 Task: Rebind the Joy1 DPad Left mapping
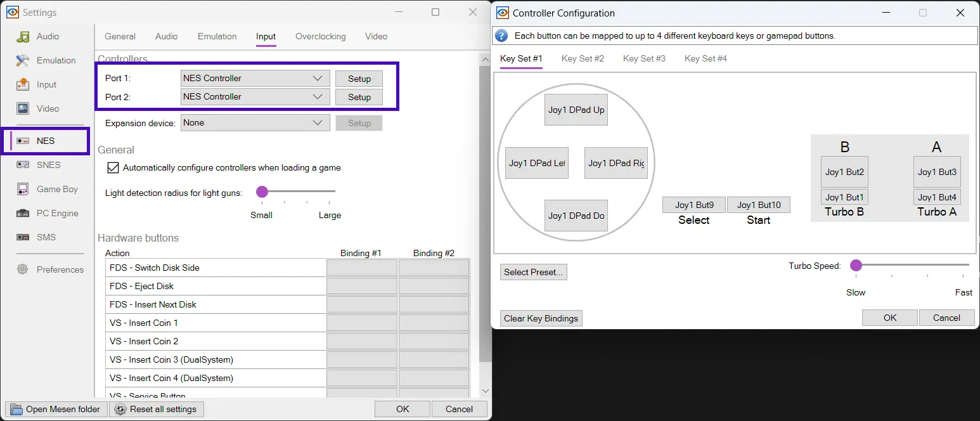tap(537, 163)
